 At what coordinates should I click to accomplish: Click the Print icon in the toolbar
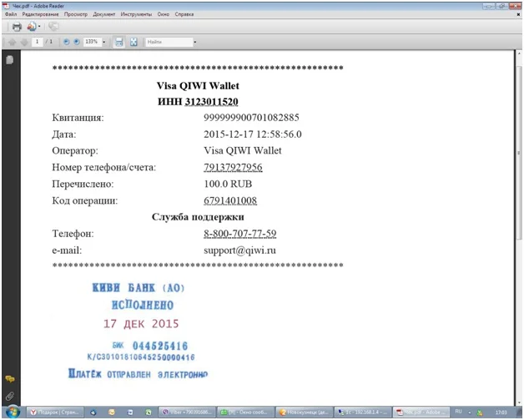pos(17,27)
